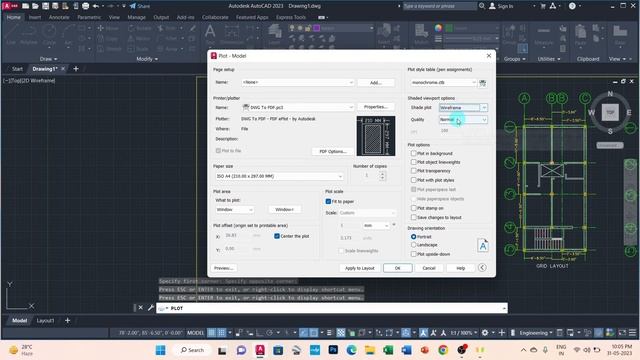Enable Plot stamp on checkbox
The width and height of the screenshot is (640, 360).
[x=414, y=208]
